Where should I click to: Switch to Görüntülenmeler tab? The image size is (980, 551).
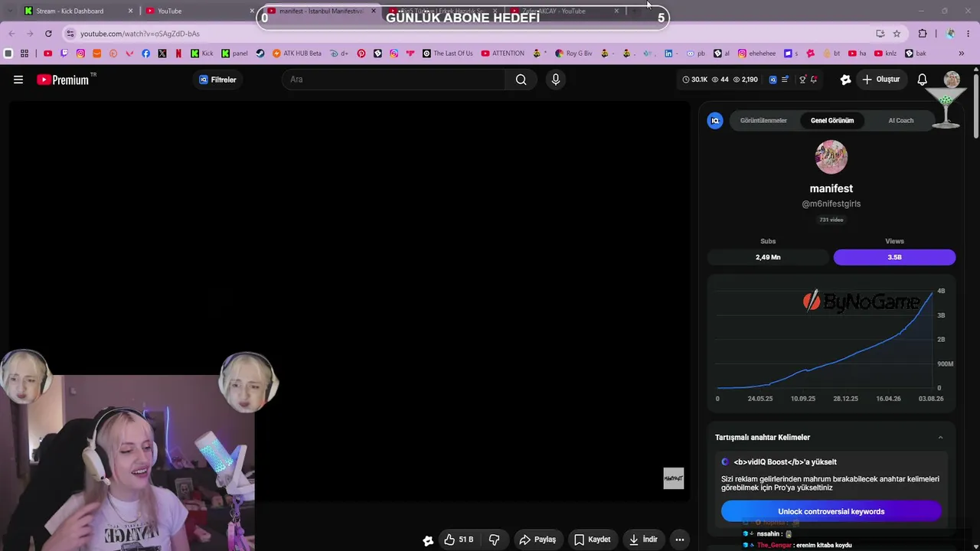(x=763, y=121)
